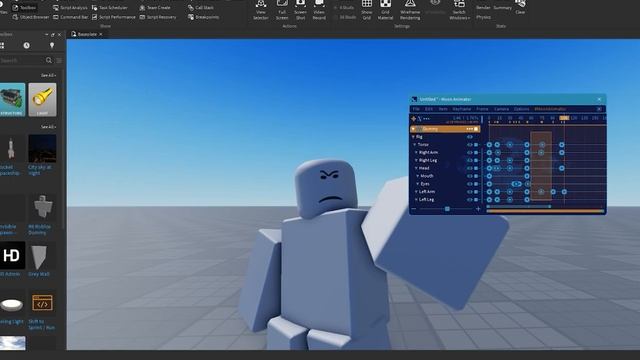Collapse the Right Leg track
640x360 pixels.
pyautogui.click(x=416, y=160)
